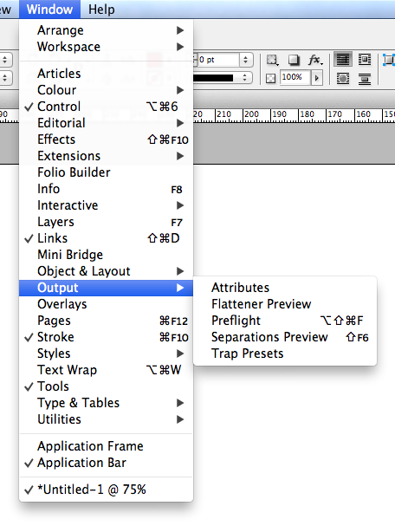Open the Help menu
The height and width of the screenshot is (532, 395).
pyautogui.click(x=101, y=10)
